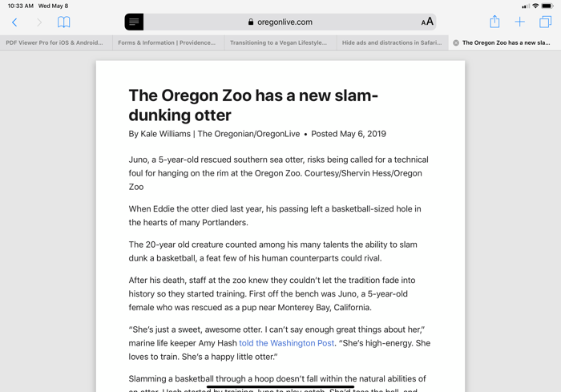
Task: Open the AA text size menu
Action: (427, 22)
